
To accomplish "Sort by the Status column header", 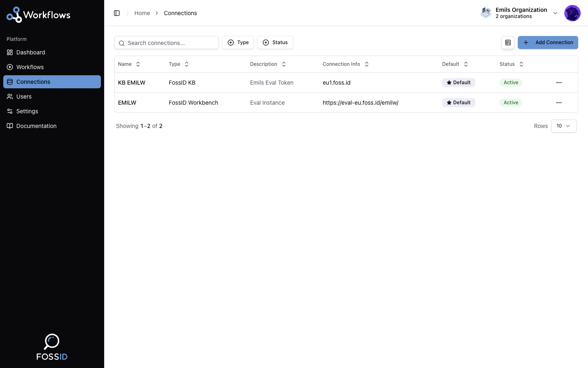I will pyautogui.click(x=511, y=64).
